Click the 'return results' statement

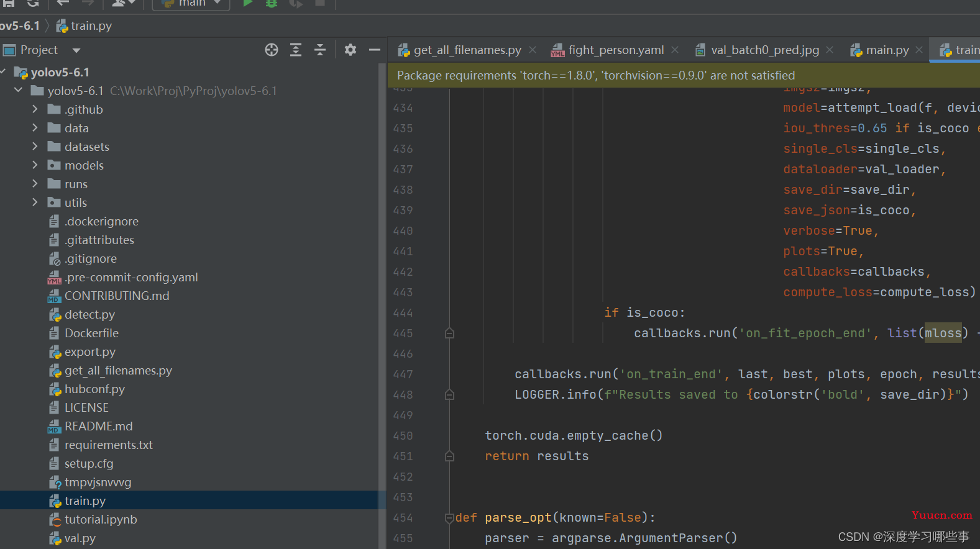tap(536, 456)
